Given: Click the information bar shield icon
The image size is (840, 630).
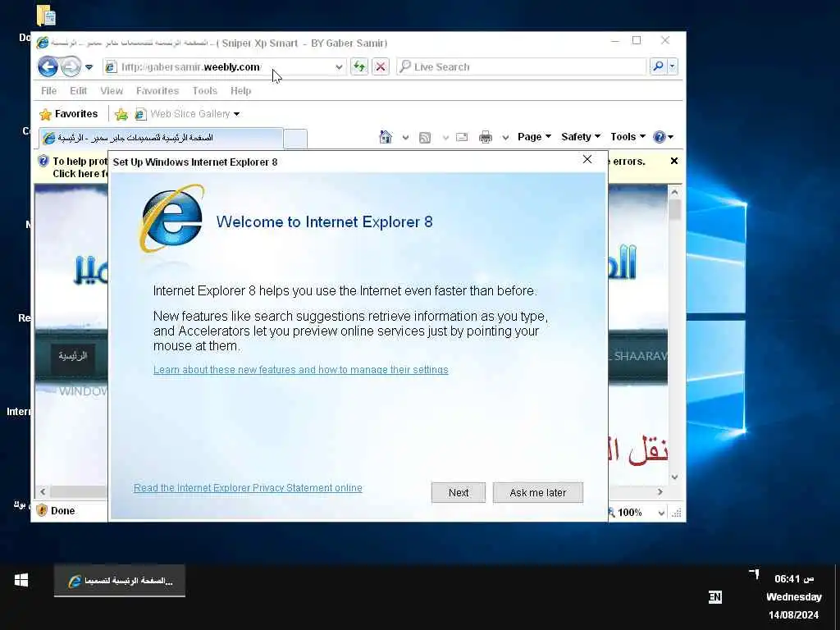Looking at the screenshot, I should 43,161.
